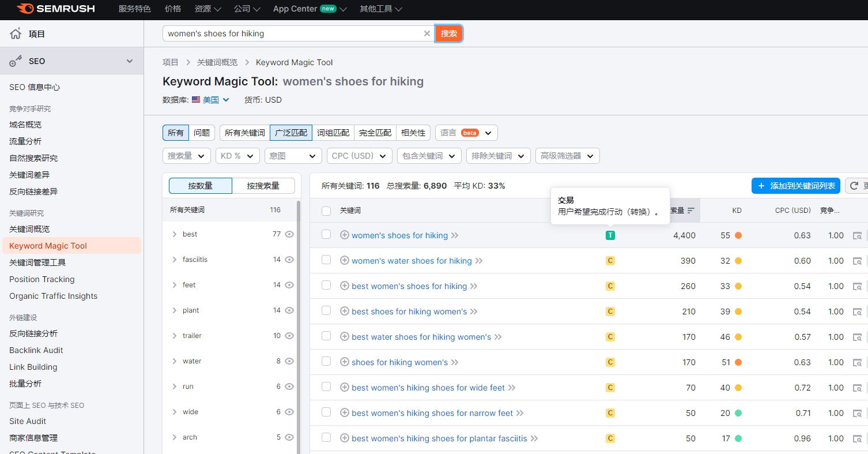Click the 添加到关键词列表 button
The height and width of the screenshot is (454, 868).
click(x=796, y=186)
